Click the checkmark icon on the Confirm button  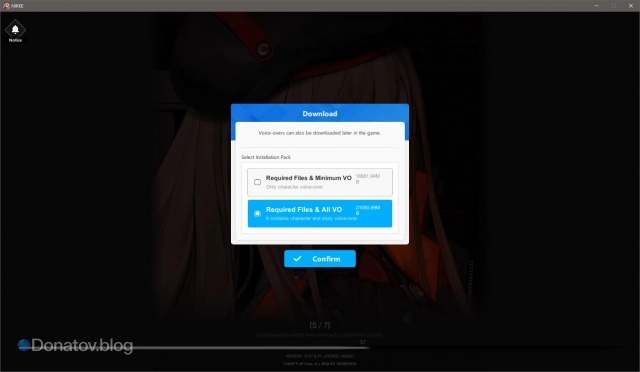[x=298, y=258]
